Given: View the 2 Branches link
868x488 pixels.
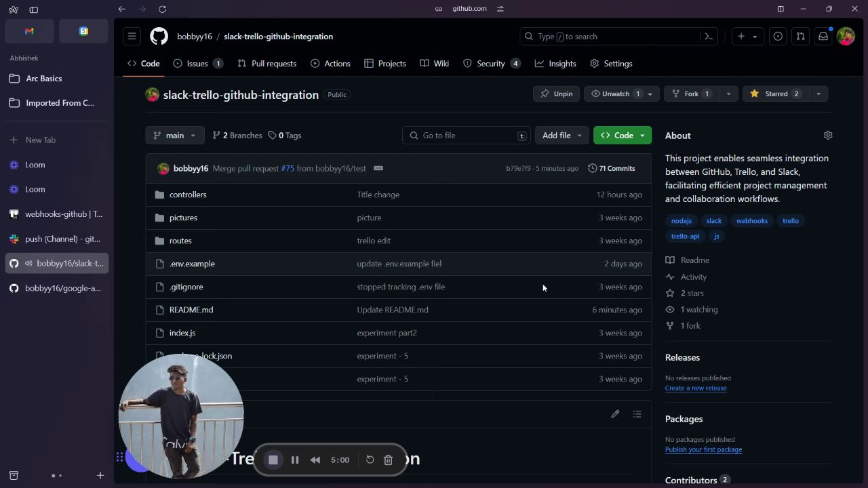Looking at the screenshot, I should click(237, 136).
